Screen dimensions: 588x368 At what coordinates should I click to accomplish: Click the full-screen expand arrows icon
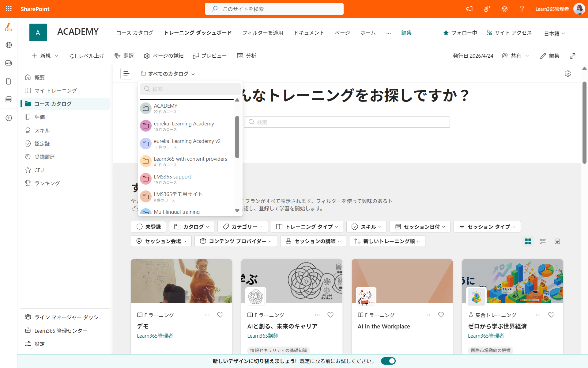point(572,56)
